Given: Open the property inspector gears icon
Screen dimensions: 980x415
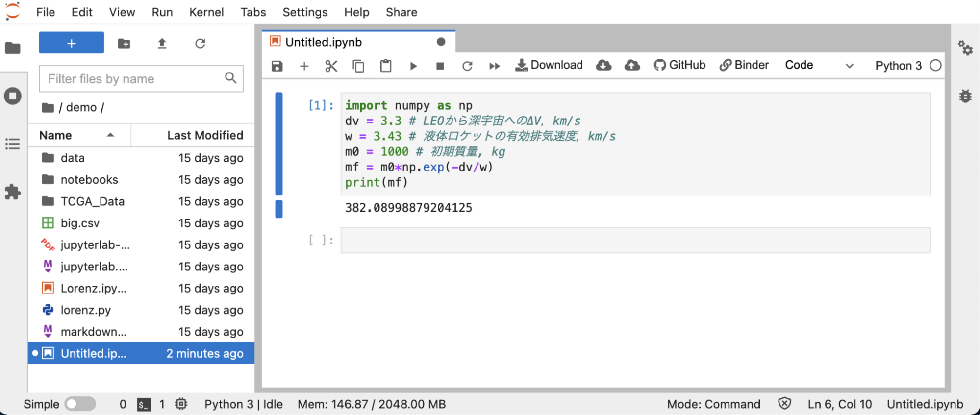Looking at the screenshot, I should 965,48.
